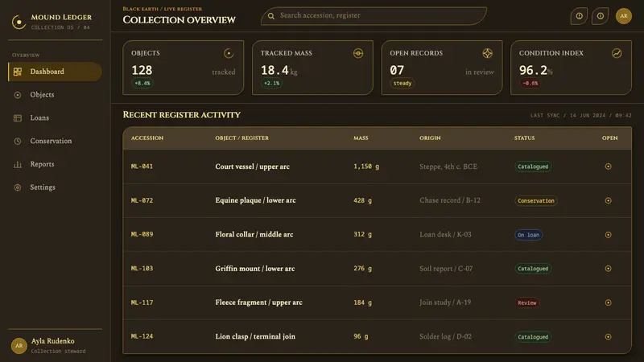Click Ayla Rudenko's sidebar avatar
This screenshot has width=644, height=362.
(x=19, y=346)
